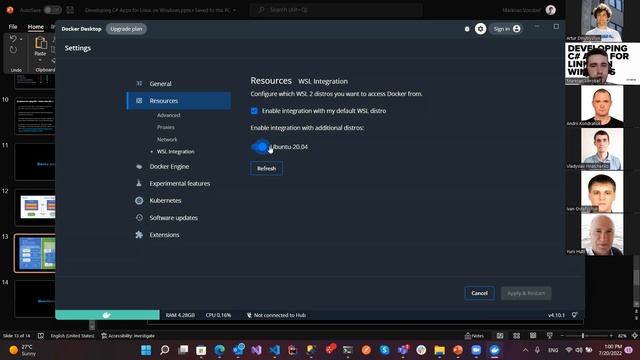Show hidden system tray icons chevron
This screenshot has height=360, width=640.
tap(525, 350)
